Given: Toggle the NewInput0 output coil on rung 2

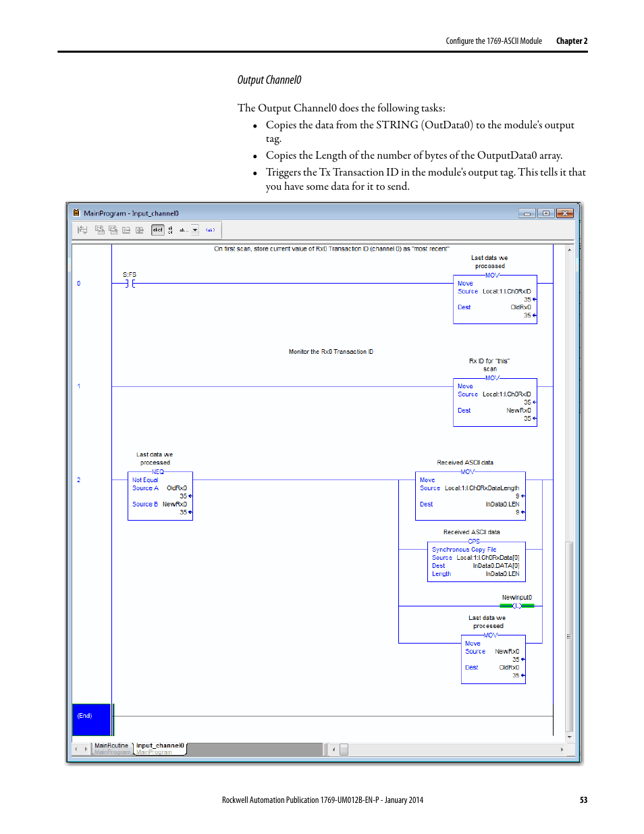Looking at the screenshot, I should coord(516,606).
